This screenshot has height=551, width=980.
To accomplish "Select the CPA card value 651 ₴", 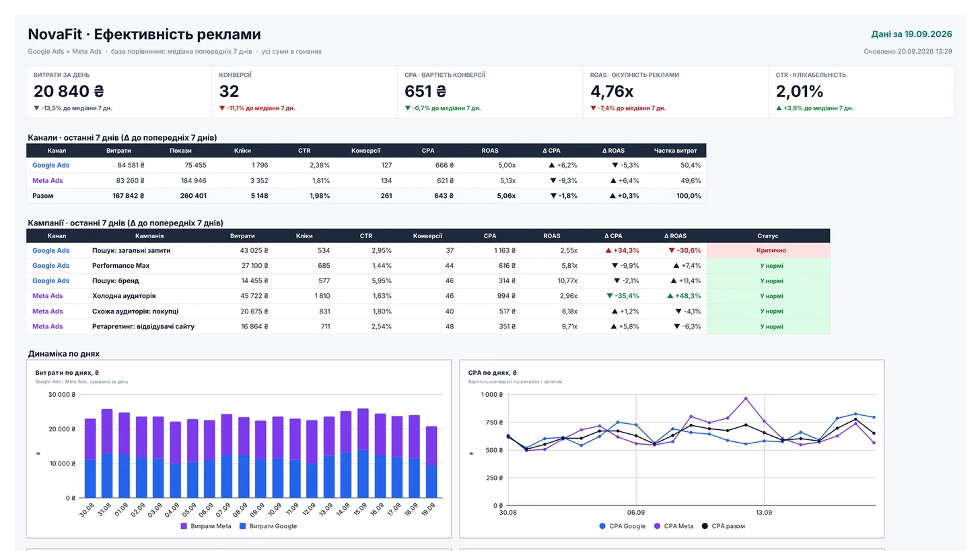I will coord(425,91).
